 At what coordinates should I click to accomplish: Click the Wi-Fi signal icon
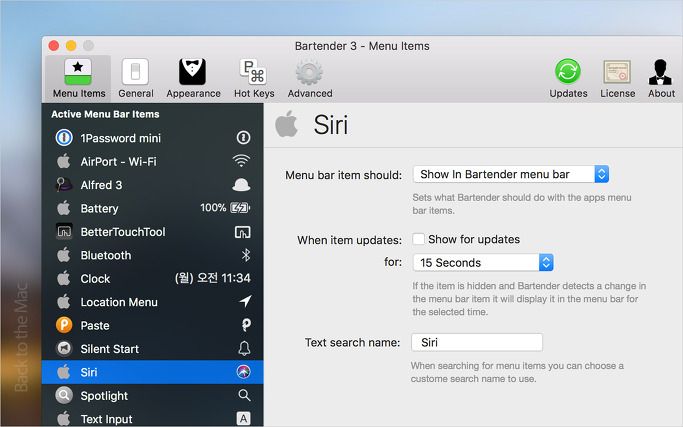coord(241,161)
